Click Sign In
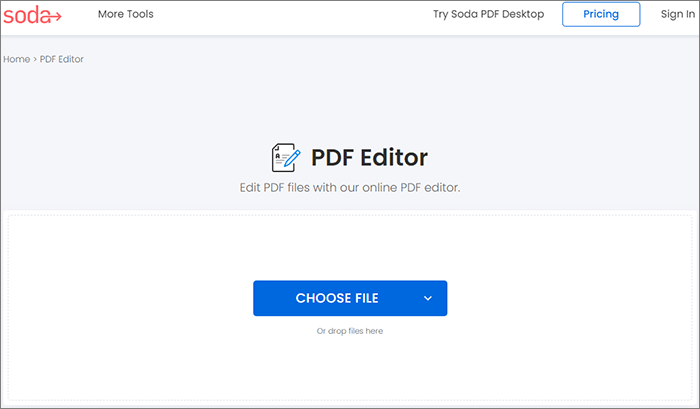This screenshot has width=700, height=409. coord(678,14)
